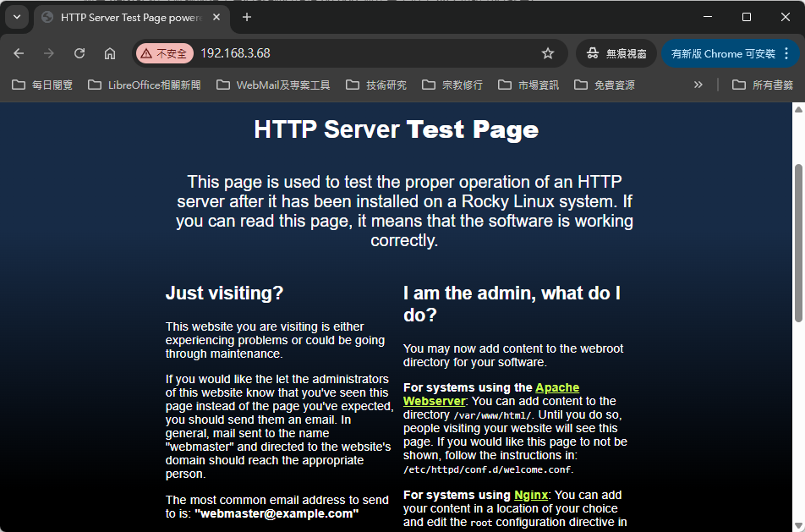805x532 pixels.
Task: Open the 市場資訊 bookmark folder
Action: [528, 85]
